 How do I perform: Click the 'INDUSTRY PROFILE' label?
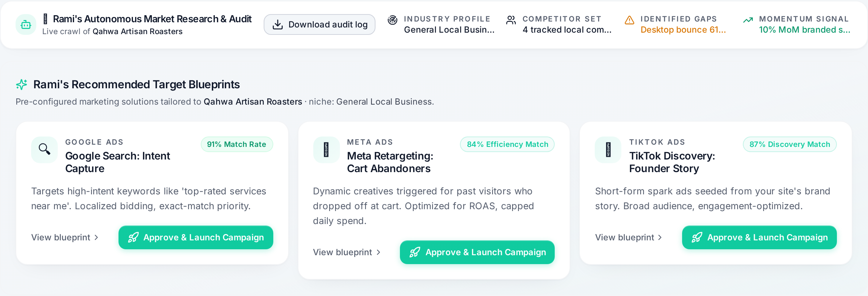click(447, 19)
